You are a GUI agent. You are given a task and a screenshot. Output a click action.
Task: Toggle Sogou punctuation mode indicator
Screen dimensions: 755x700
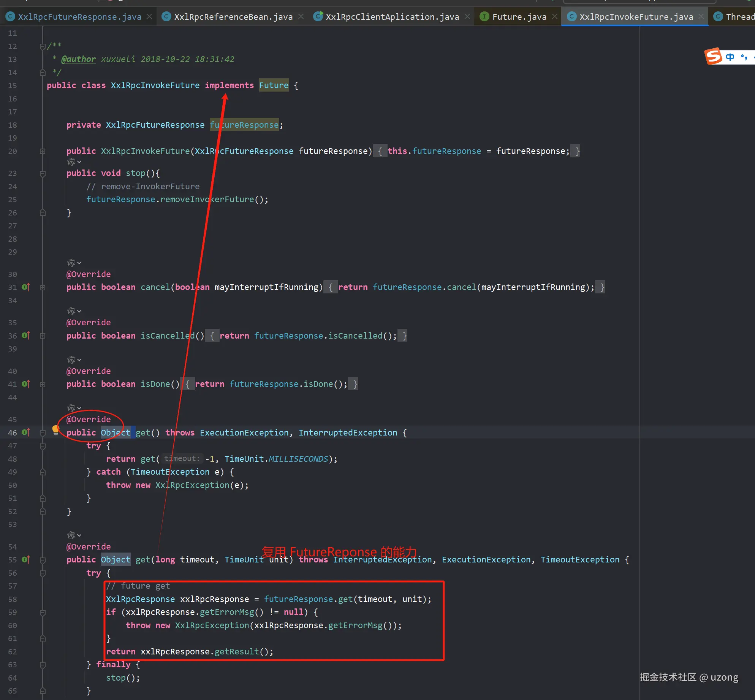[744, 57]
